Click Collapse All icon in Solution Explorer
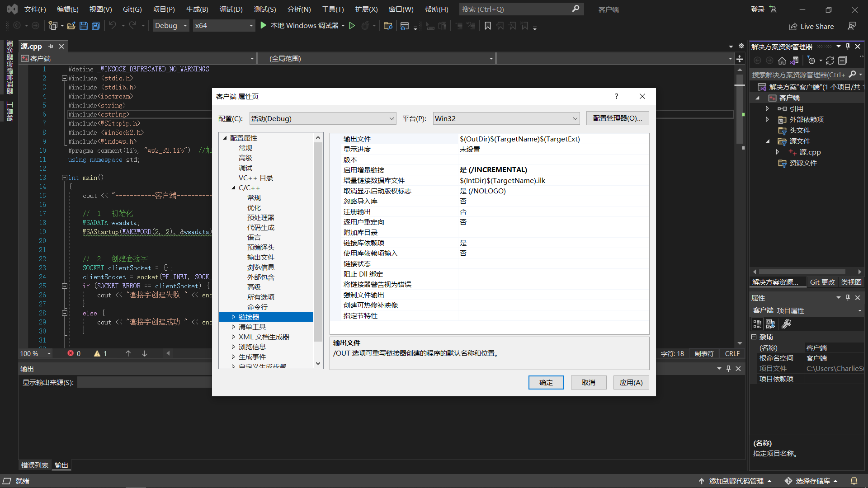The width and height of the screenshot is (868, 488). pos(842,61)
